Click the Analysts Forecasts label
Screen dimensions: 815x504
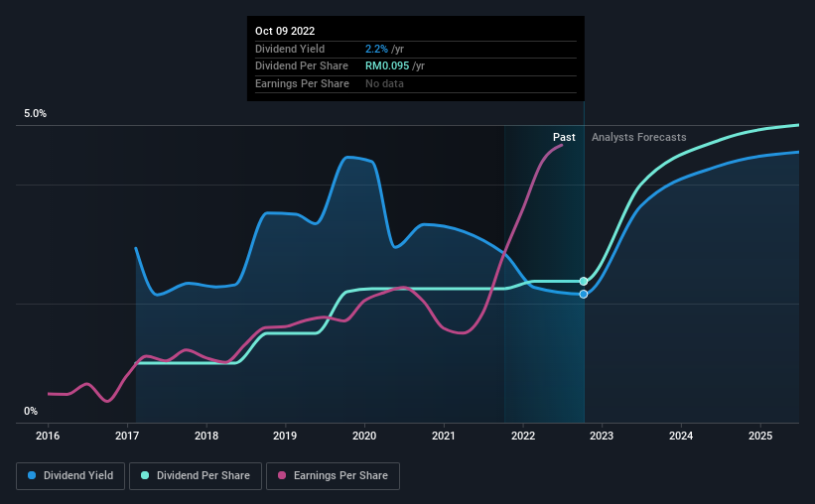(639, 137)
